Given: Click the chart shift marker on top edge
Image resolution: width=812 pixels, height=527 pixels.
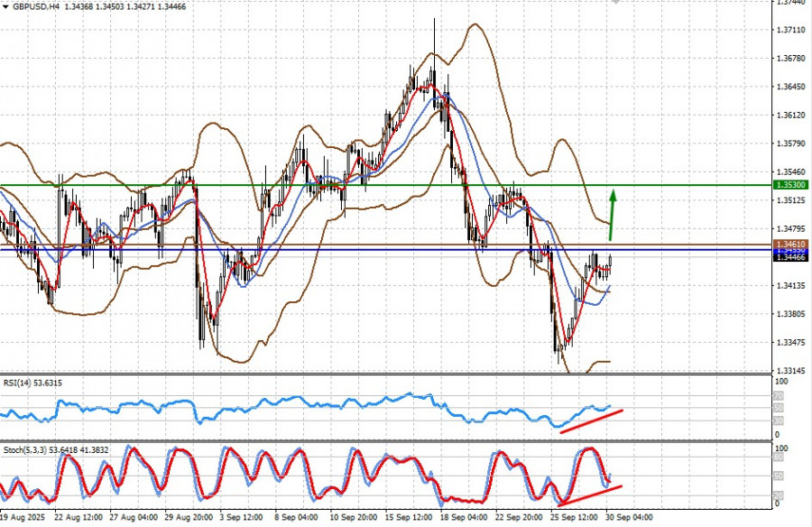Looking at the screenshot, I should coord(615,3).
